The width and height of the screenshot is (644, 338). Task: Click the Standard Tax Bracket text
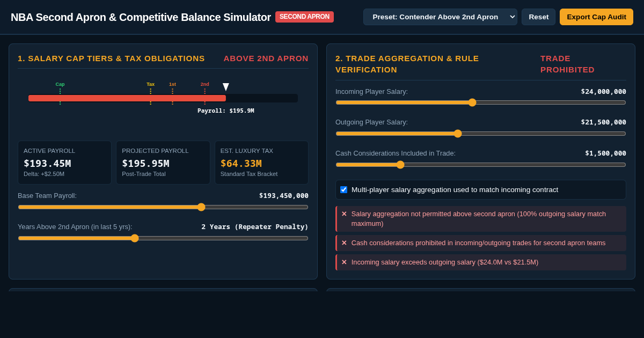tap(249, 174)
